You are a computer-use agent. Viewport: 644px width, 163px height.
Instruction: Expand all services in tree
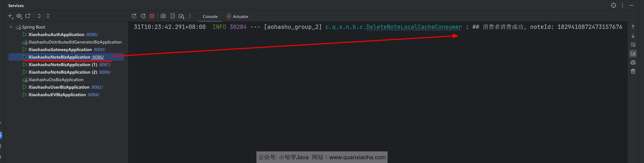(39, 16)
